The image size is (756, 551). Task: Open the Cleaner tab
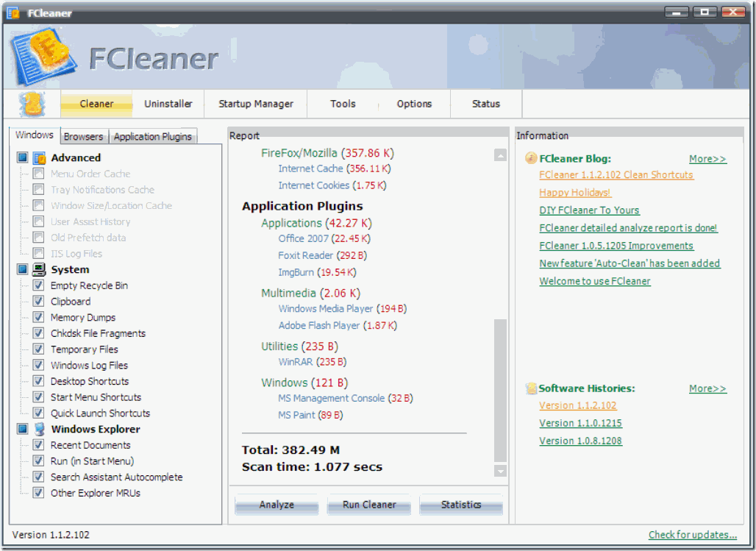[96, 104]
